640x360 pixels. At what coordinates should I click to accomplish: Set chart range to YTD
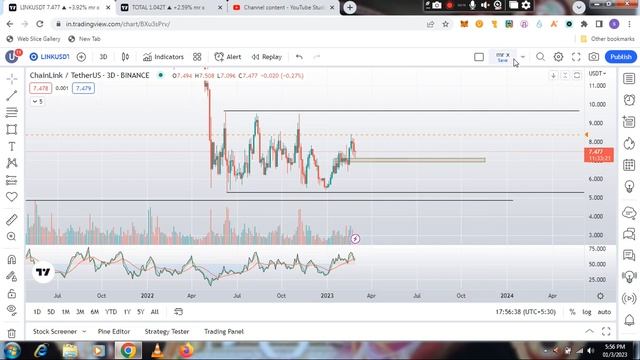click(111, 312)
